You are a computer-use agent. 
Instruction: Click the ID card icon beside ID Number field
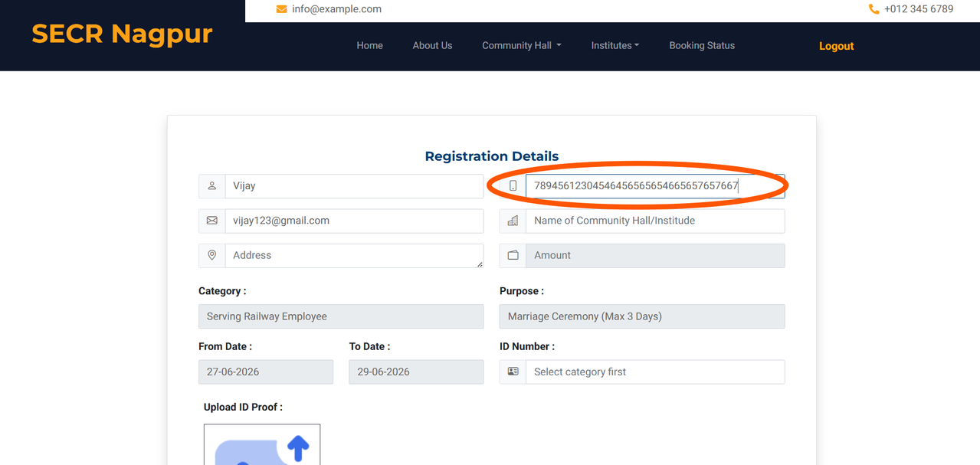(x=513, y=372)
